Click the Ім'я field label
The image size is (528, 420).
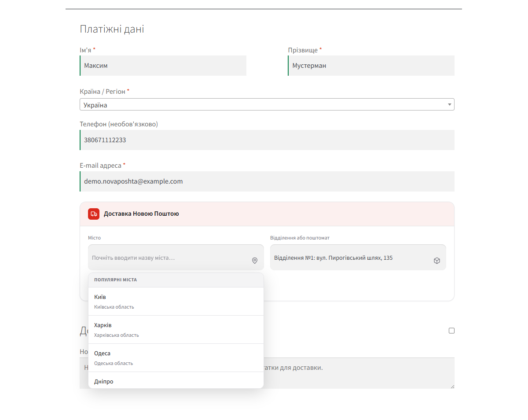click(88, 50)
